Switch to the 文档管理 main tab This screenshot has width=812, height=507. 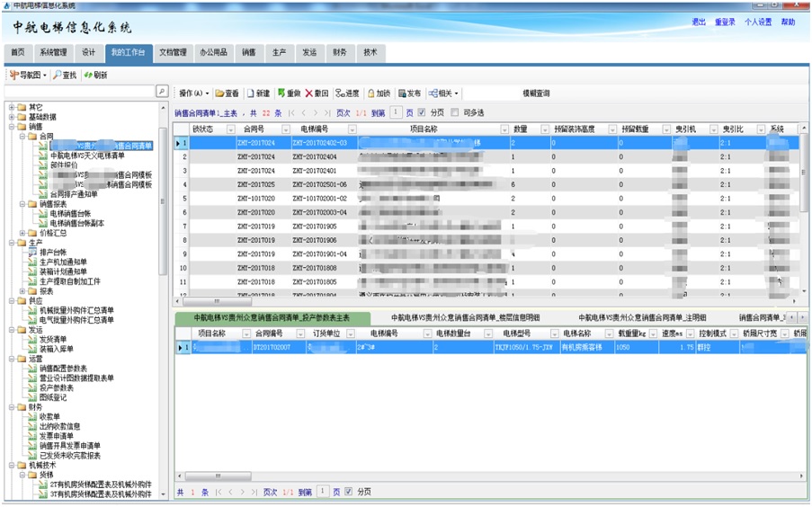click(x=173, y=53)
